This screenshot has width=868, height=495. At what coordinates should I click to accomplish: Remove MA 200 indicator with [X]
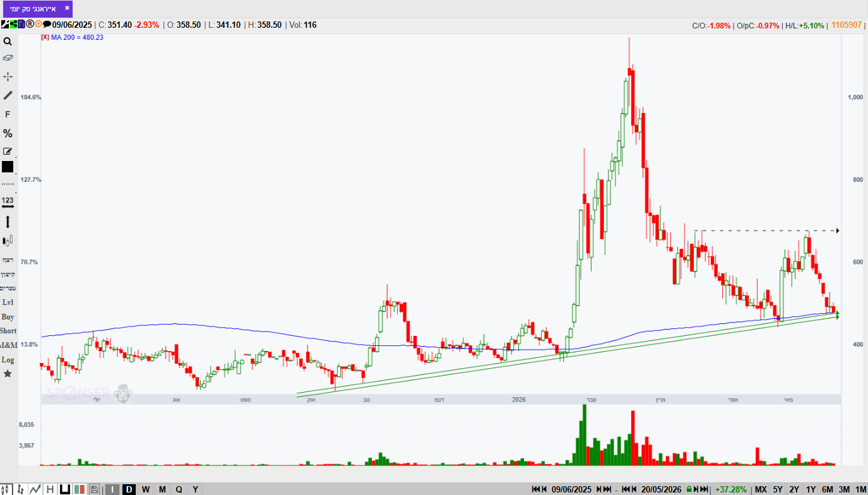coord(45,37)
